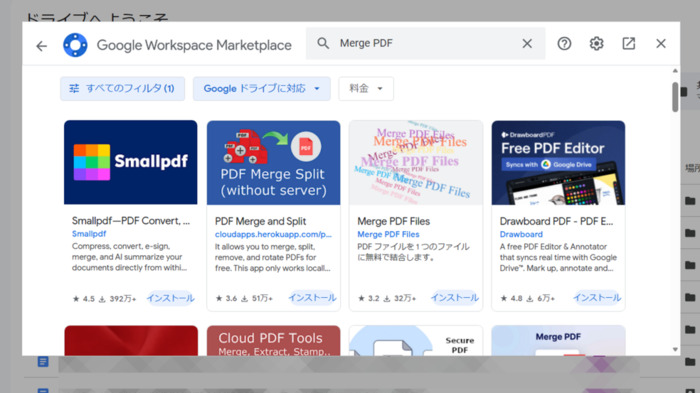The width and height of the screenshot is (700, 393).
Task: Click the 3.2 star rating
Action: [x=369, y=298]
